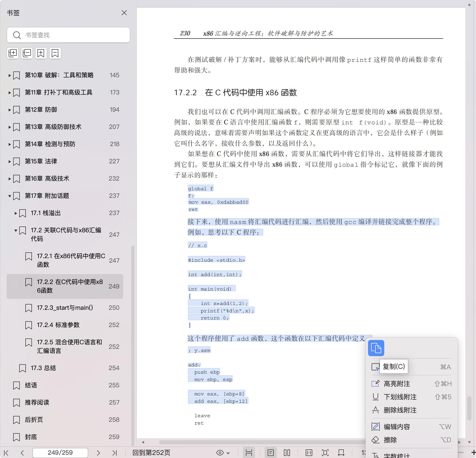The height and width of the screenshot is (458, 476).
Task: Jump to the last page
Action: [x=115, y=453]
